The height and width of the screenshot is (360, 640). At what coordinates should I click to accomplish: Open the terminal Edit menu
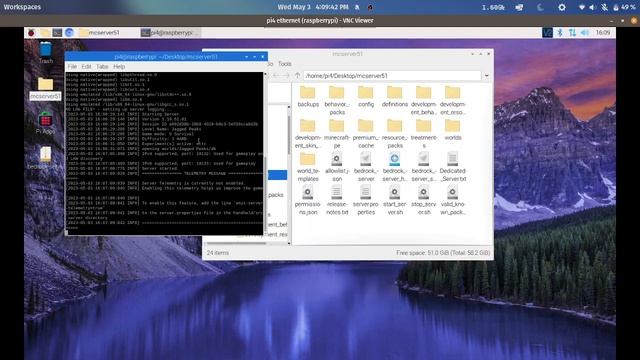(x=86, y=67)
